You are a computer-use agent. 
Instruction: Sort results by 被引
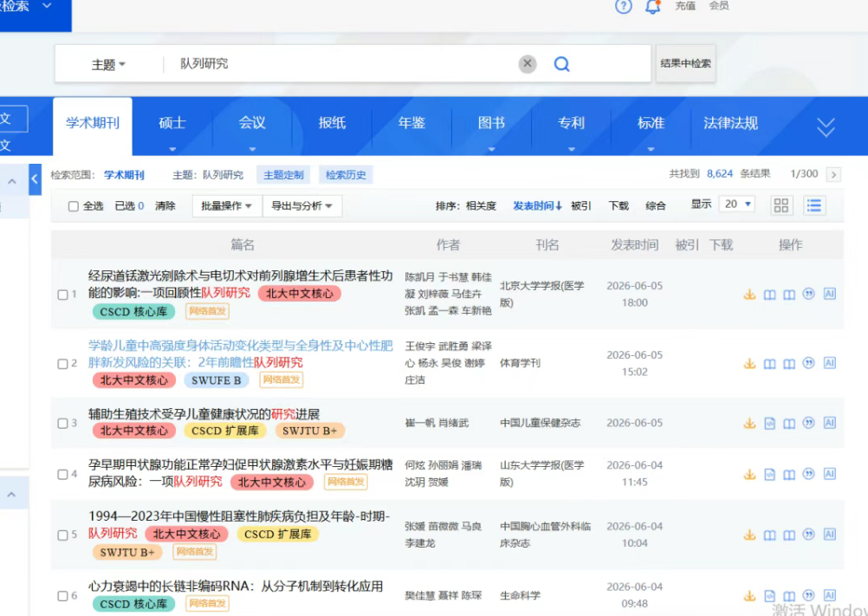(x=580, y=206)
